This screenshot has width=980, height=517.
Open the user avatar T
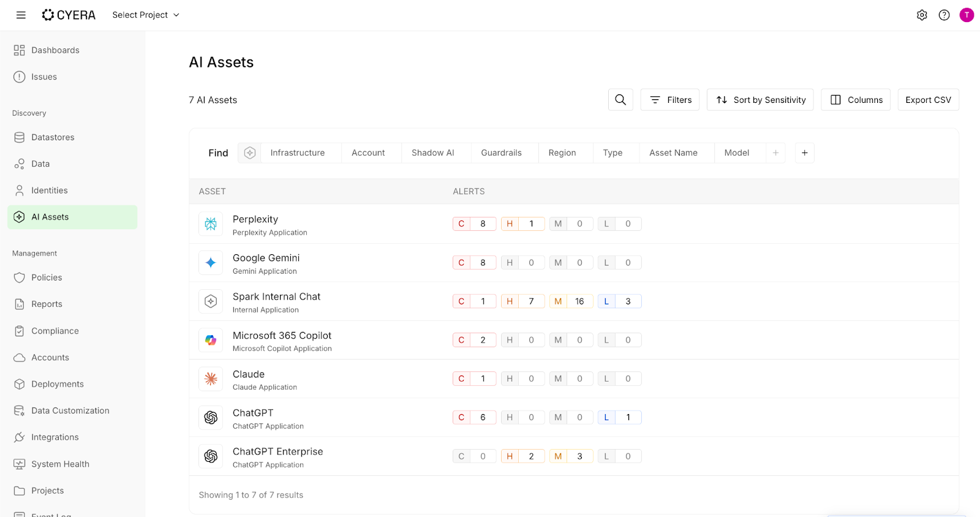[x=967, y=15]
